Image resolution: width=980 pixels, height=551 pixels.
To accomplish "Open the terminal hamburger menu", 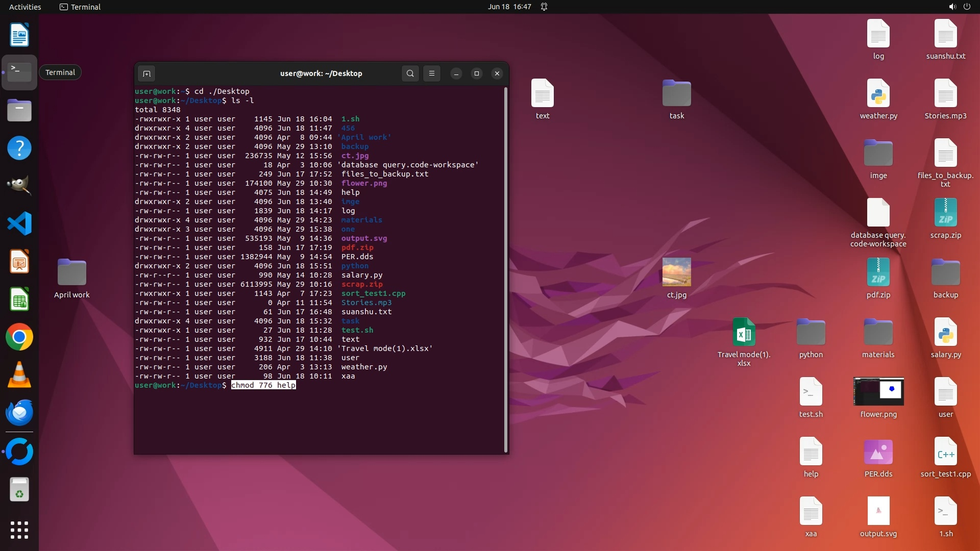I will pyautogui.click(x=432, y=73).
